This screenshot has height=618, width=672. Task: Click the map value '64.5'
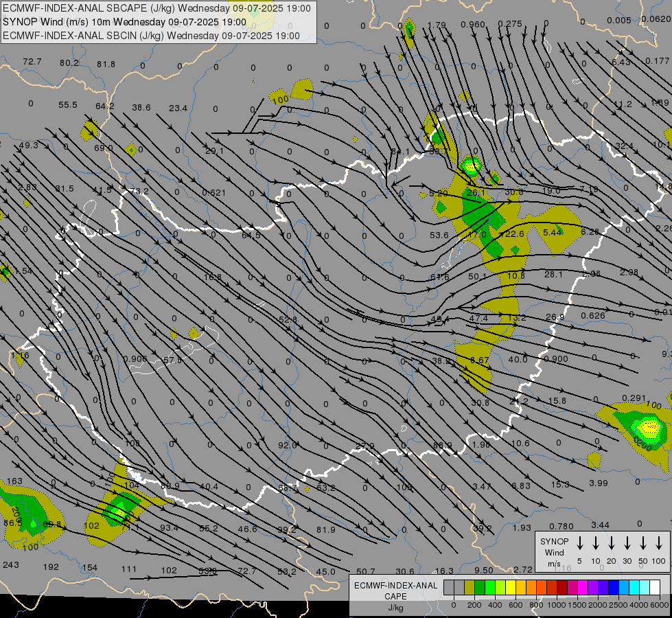pyautogui.click(x=251, y=235)
